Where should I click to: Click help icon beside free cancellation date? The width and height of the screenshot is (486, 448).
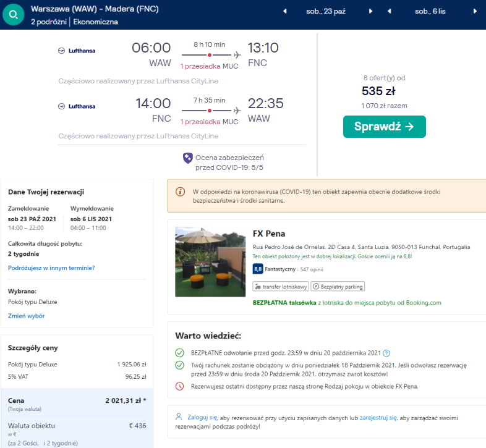pos(386,353)
